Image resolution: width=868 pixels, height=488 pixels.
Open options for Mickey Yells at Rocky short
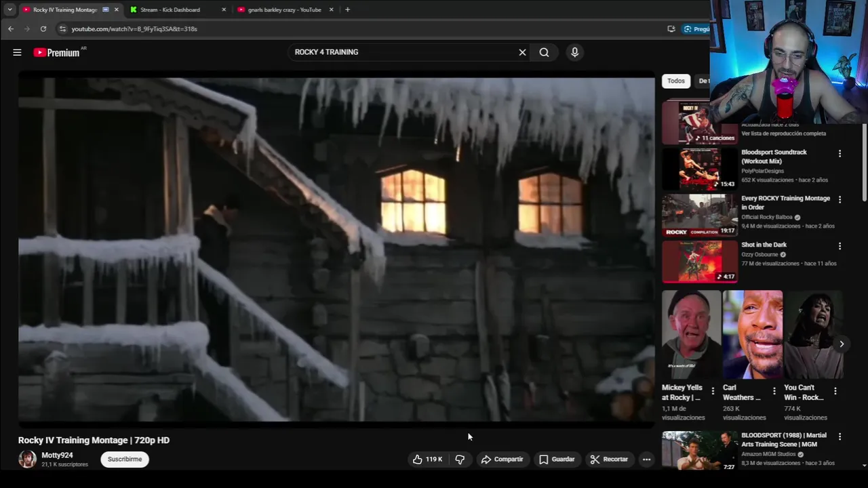[712, 391]
